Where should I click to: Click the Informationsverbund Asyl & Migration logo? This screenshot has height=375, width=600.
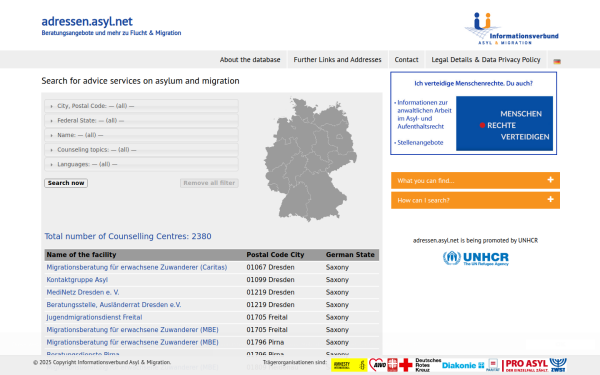click(511, 28)
